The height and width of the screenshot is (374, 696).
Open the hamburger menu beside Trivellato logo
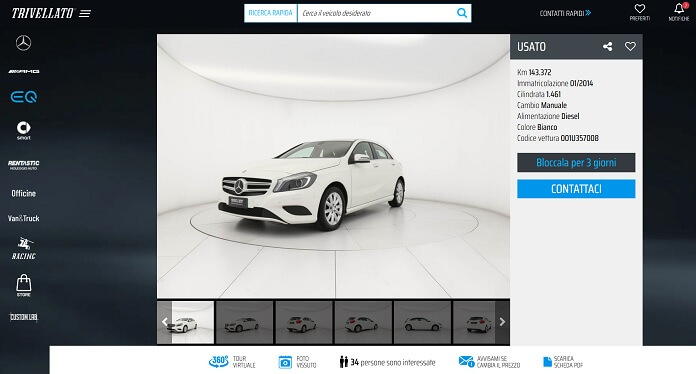click(x=85, y=14)
